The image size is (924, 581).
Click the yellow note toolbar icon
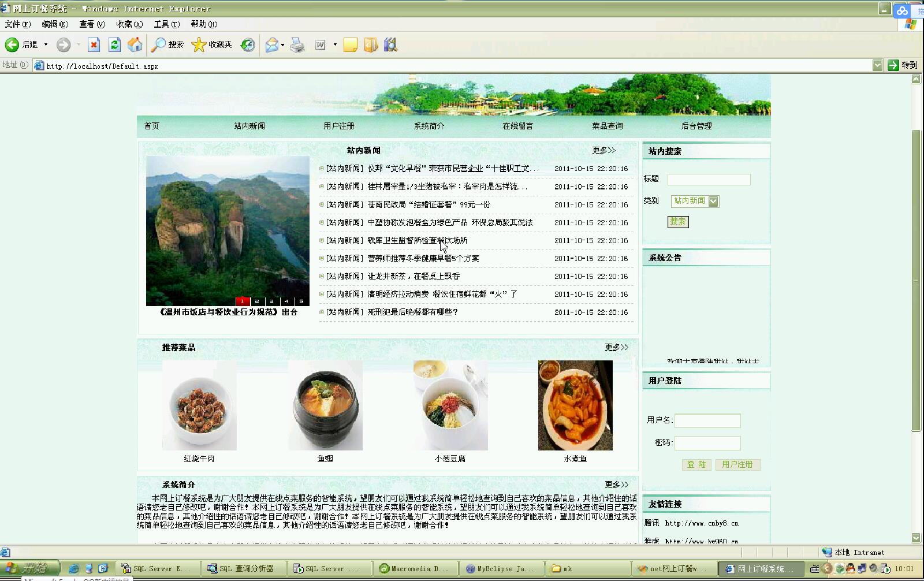350,44
